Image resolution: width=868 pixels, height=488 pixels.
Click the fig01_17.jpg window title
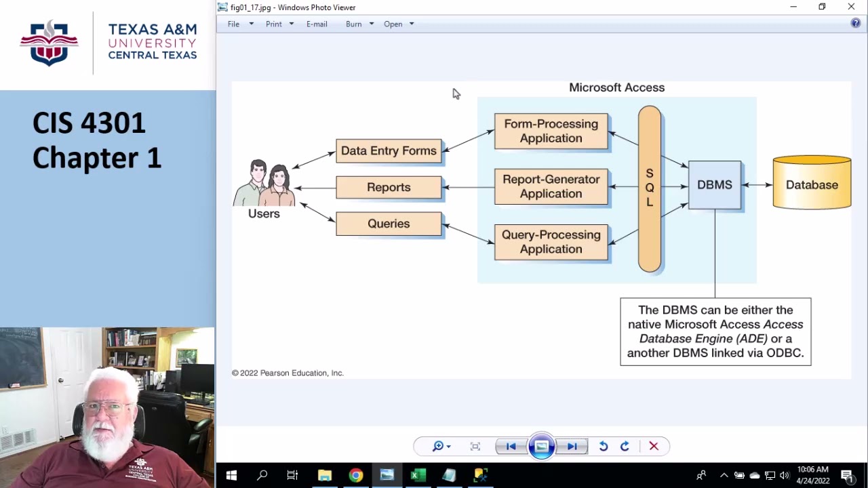(293, 7)
